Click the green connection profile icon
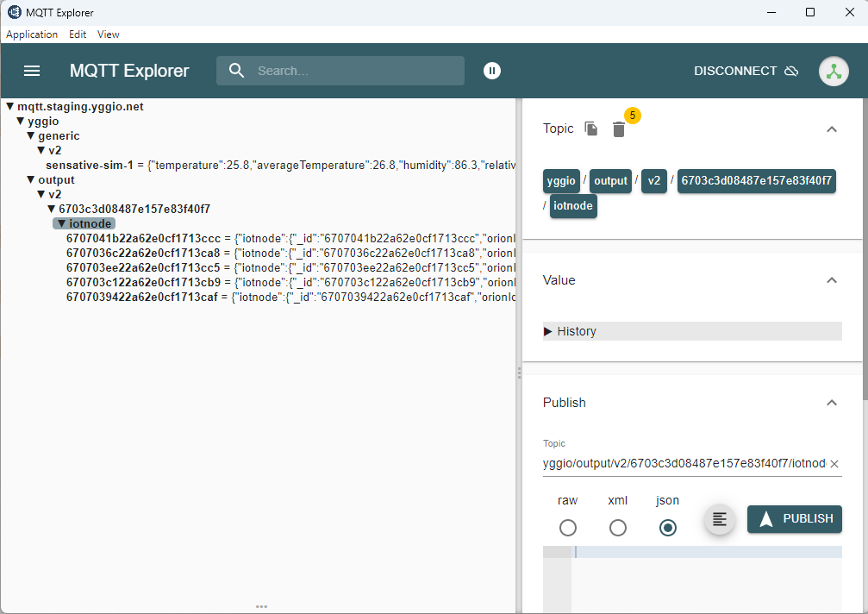 [x=833, y=71]
